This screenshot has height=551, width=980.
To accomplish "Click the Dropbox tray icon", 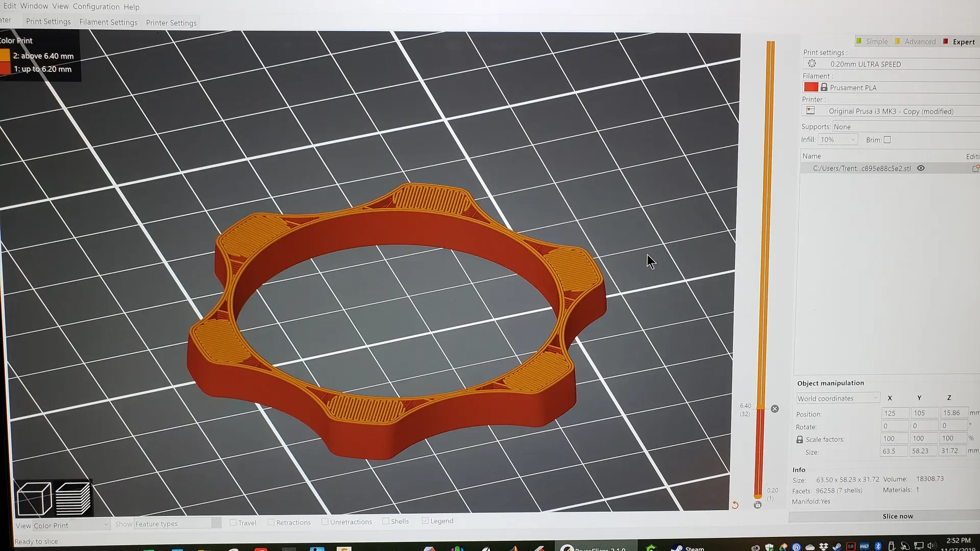I will [x=823, y=547].
